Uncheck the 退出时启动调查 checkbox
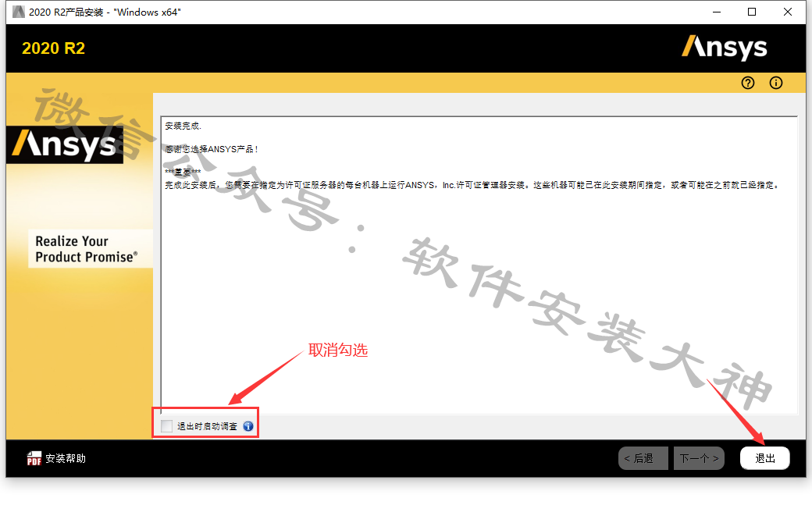812x516 pixels. tap(166, 426)
